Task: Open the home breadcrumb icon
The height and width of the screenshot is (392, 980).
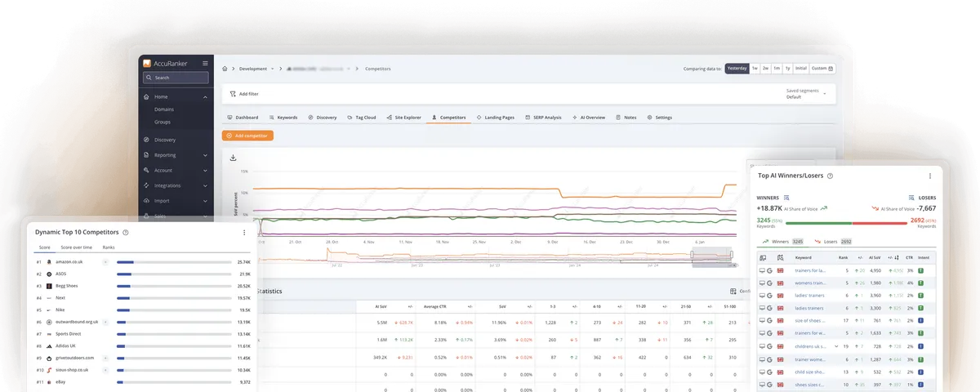Action: tap(225, 69)
